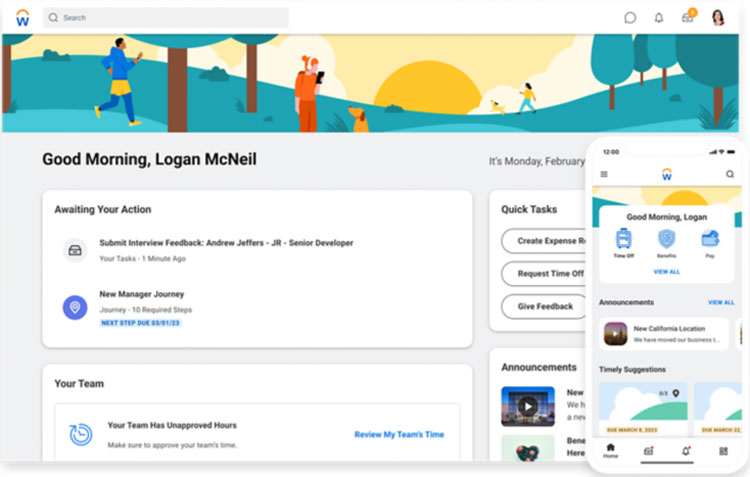The width and height of the screenshot is (750, 477).
Task: Tap the Pay wallet icon
Action: coord(710,240)
